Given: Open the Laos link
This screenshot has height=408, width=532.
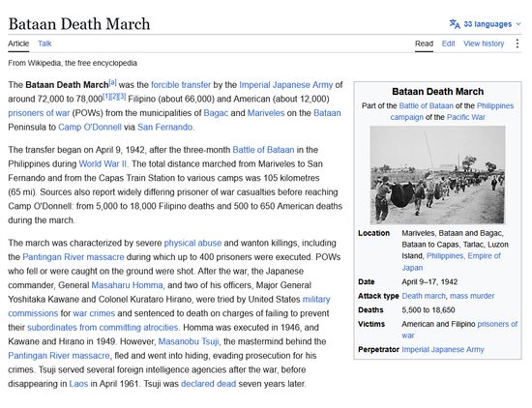Looking at the screenshot, I should 78,384.
